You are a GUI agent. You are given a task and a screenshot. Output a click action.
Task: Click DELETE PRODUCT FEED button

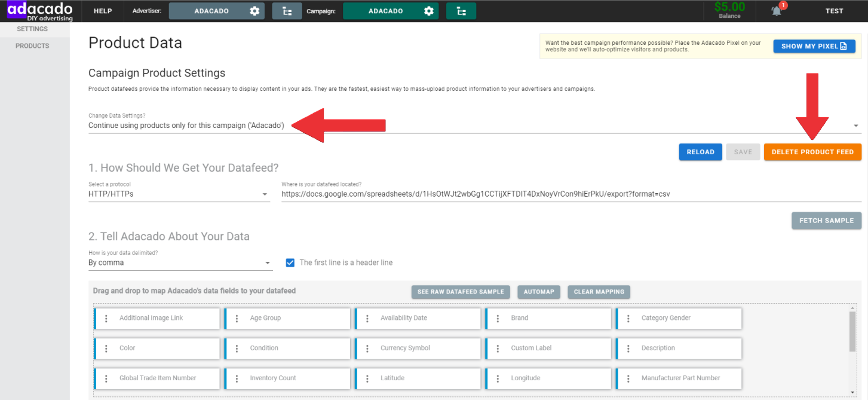(812, 152)
